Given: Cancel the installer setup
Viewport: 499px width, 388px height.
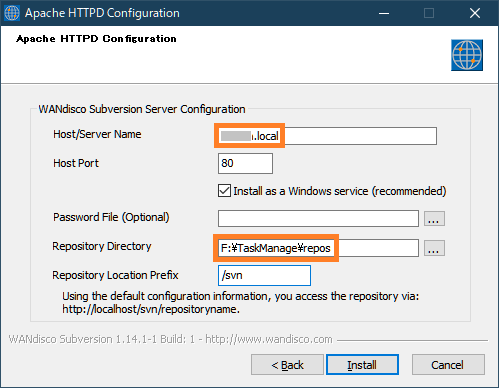Looking at the screenshot, I should (448, 365).
